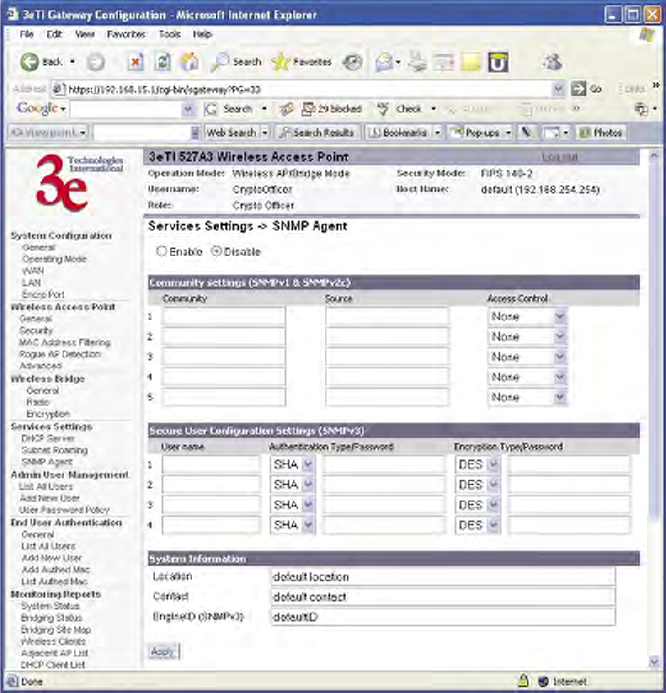Click the Photos toolbar button
Viewport: 666px width, 693px height.
coord(601,132)
